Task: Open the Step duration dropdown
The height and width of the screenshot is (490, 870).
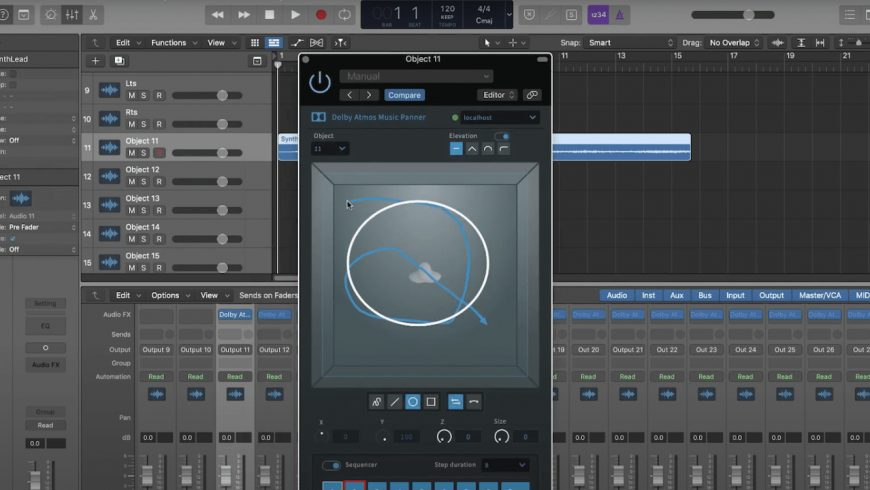Action: 504,465
